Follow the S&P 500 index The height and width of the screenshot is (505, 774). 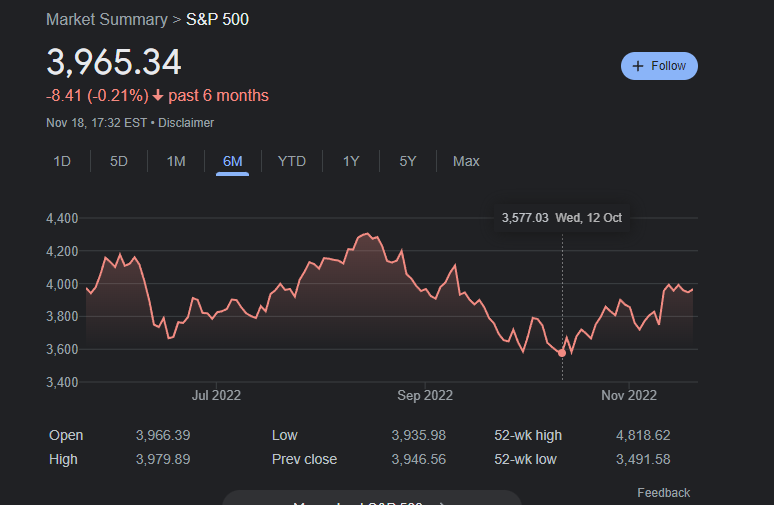659,66
